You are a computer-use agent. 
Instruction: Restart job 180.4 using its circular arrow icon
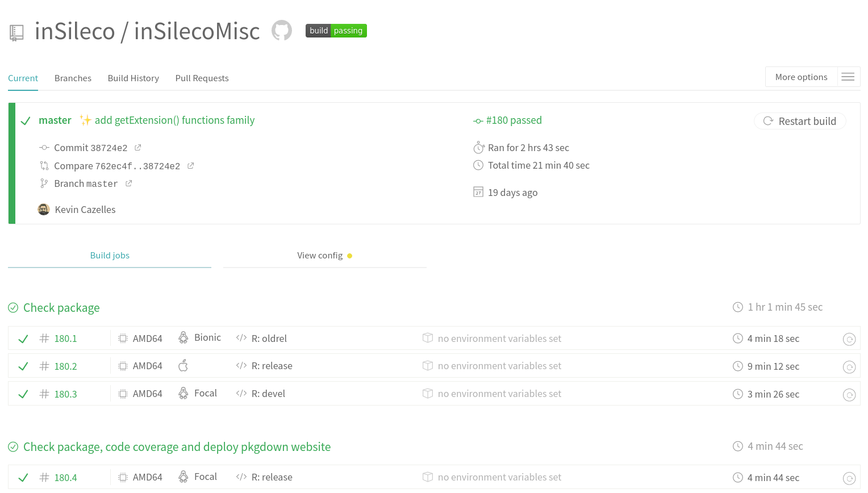point(850,478)
